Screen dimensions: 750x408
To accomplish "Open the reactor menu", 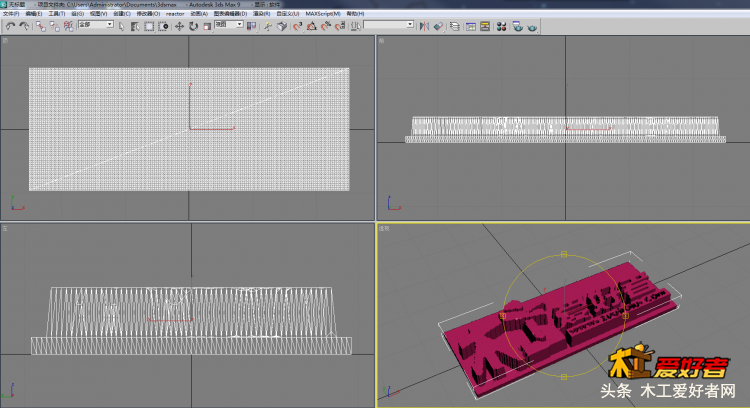I will click(175, 14).
